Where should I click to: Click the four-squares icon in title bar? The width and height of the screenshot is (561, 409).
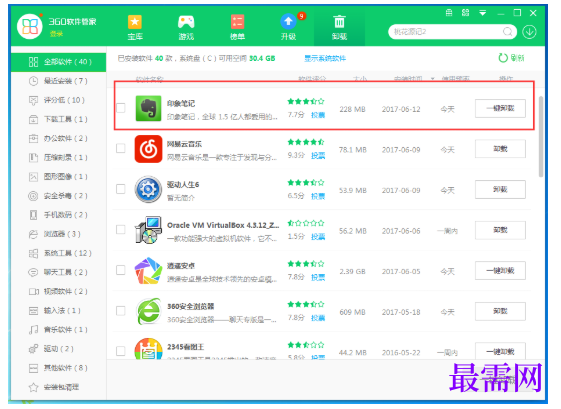tap(465, 13)
